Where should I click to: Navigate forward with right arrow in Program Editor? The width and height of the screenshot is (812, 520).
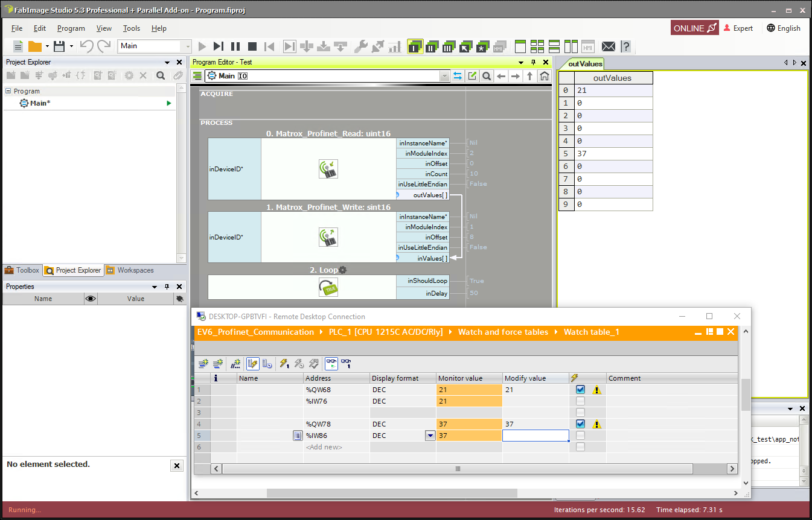[516, 76]
